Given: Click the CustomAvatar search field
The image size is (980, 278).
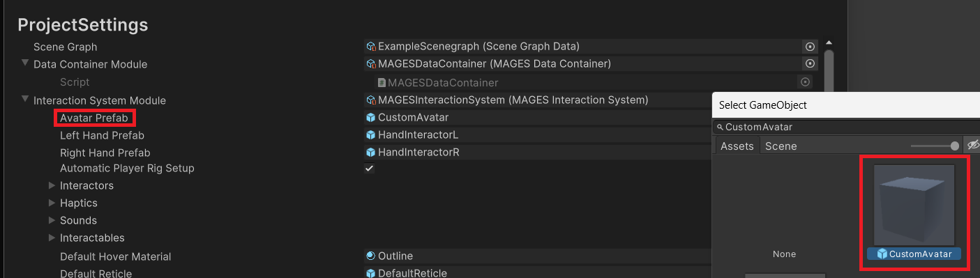Looking at the screenshot, I should 846,128.
